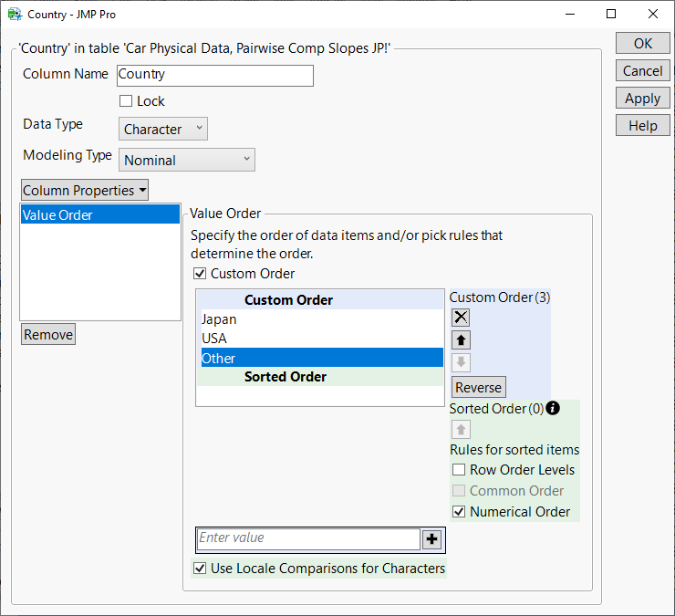
Task: Disable the Numerical Order checkbox
Action: click(459, 512)
